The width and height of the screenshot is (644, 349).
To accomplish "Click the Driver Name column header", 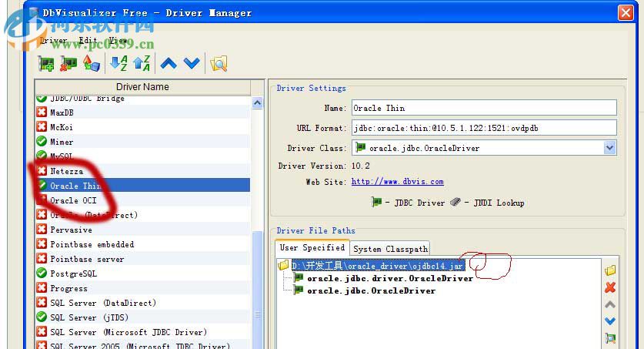I will click(x=142, y=87).
